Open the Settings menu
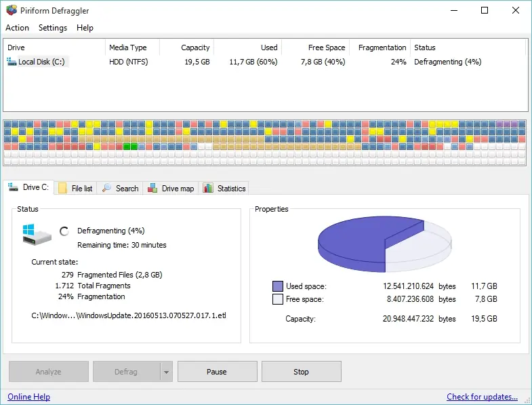This screenshot has height=405, width=532. pyautogui.click(x=53, y=28)
